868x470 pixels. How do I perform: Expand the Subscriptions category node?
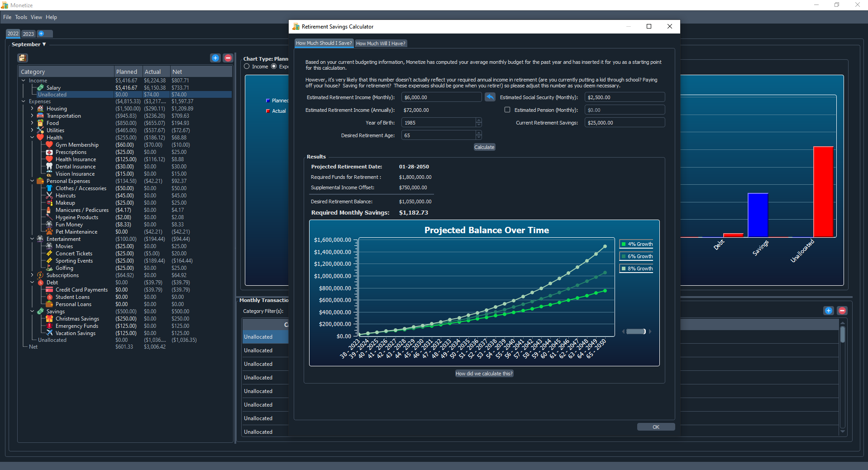(32, 275)
